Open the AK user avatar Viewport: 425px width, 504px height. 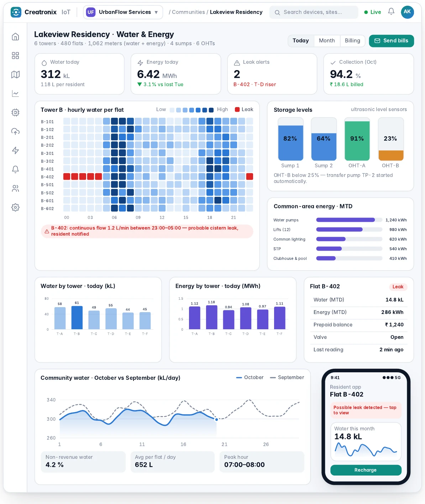tap(407, 12)
